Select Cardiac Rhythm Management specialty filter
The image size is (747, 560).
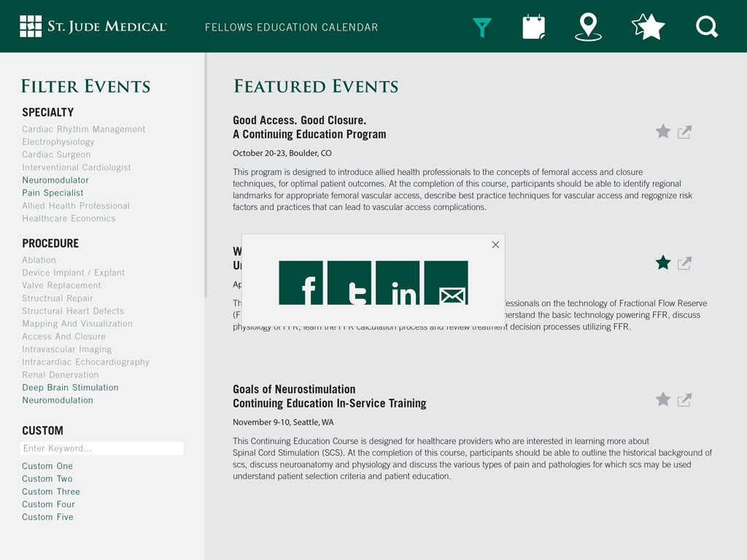83,129
